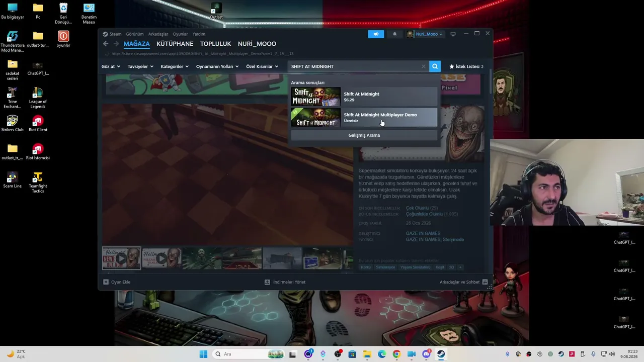Select the Geri Dönüşüm recycle bin icon
Viewport: 644px width, 362px height.
click(63, 14)
